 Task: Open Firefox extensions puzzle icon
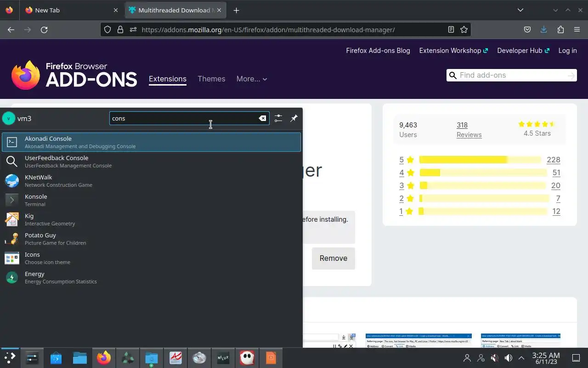click(560, 29)
